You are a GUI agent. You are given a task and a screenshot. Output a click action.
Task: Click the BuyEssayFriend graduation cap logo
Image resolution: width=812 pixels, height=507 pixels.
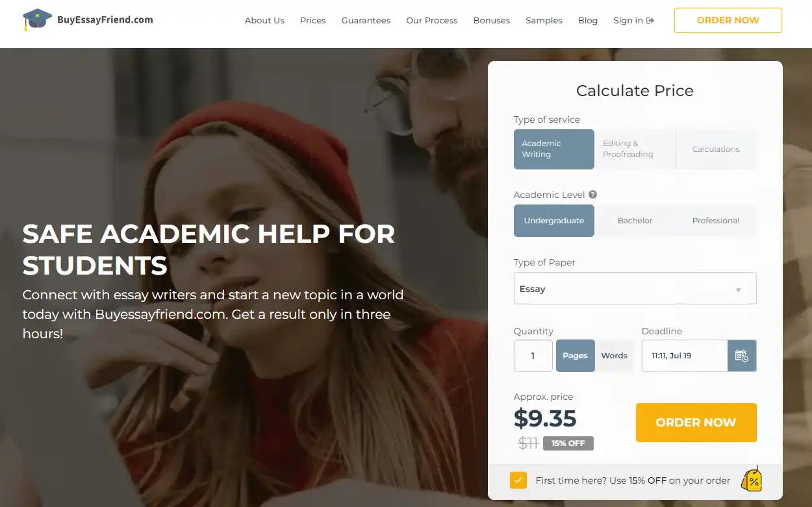point(37,19)
